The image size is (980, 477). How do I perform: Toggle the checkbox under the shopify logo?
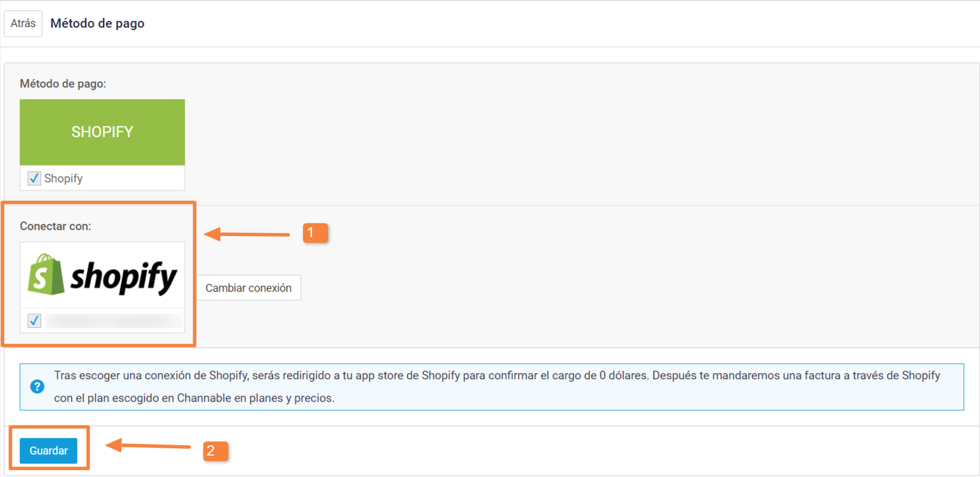34,320
